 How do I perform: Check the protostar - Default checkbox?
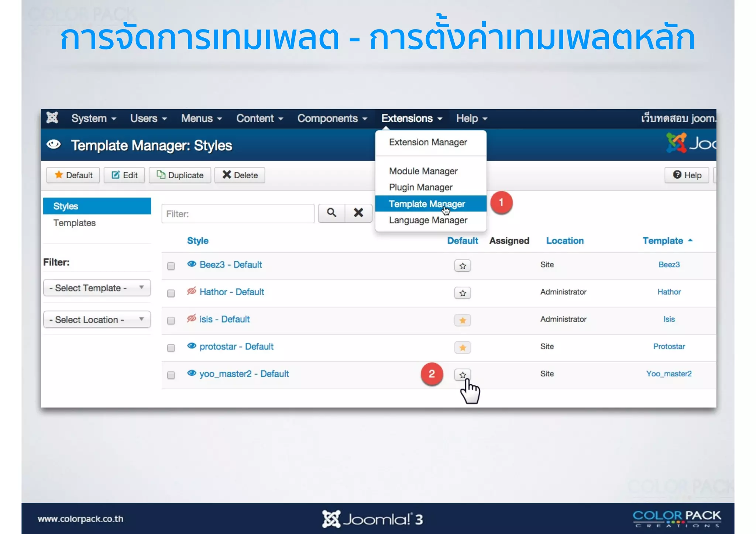point(171,348)
